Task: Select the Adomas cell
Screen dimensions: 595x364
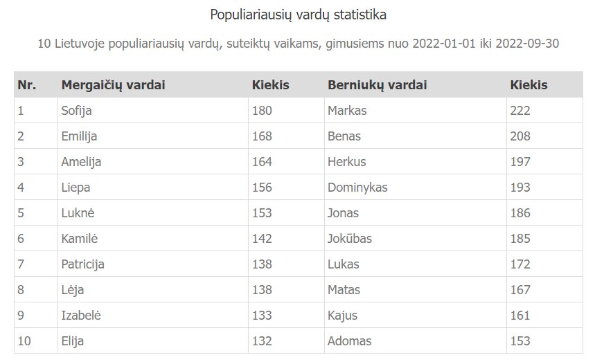Action: pos(416,341)
